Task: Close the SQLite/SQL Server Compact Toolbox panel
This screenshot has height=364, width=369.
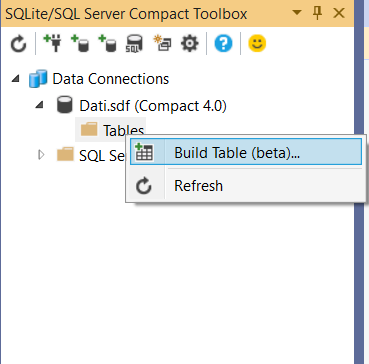Action: point(339,13)
